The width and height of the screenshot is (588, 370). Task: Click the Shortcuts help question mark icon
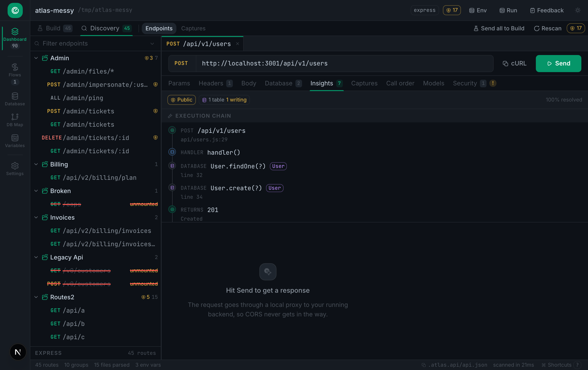point(577,365)
